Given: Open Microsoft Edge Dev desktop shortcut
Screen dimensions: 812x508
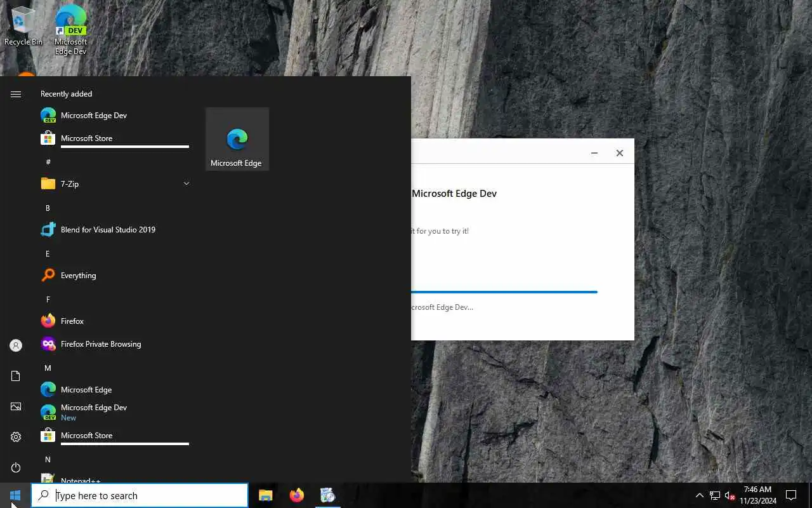Looking at the screenshot, I should pos(71,29).
